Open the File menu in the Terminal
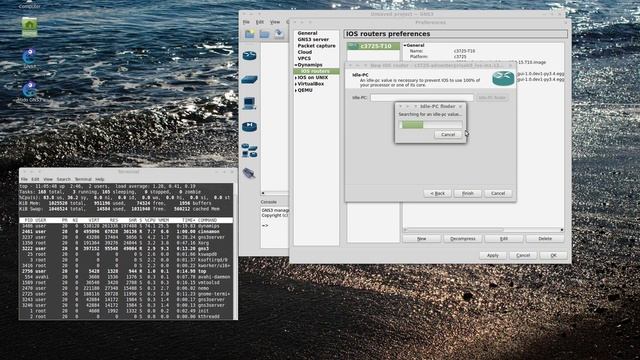 [x=24, y=179]
